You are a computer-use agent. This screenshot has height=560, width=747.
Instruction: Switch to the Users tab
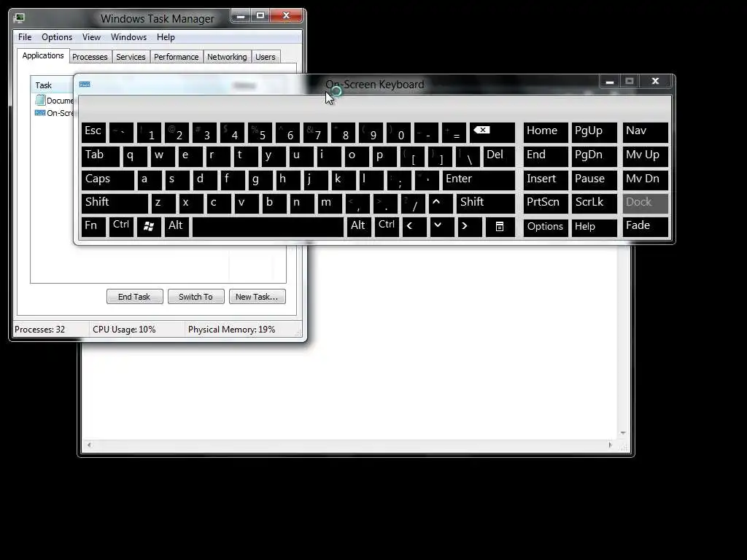pyautogui.click(x=266, y=57)
